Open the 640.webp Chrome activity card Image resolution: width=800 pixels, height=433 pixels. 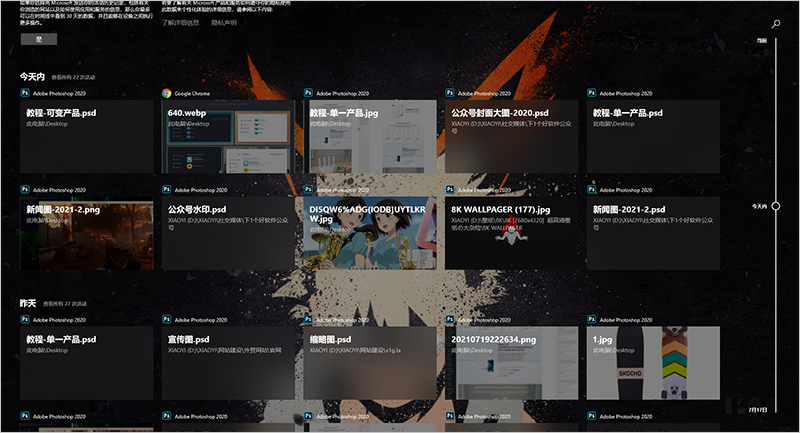228,137
